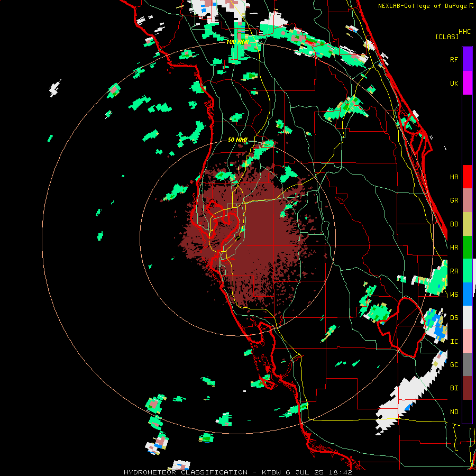Click the [CLAS] units label

(x=447, y=36)
